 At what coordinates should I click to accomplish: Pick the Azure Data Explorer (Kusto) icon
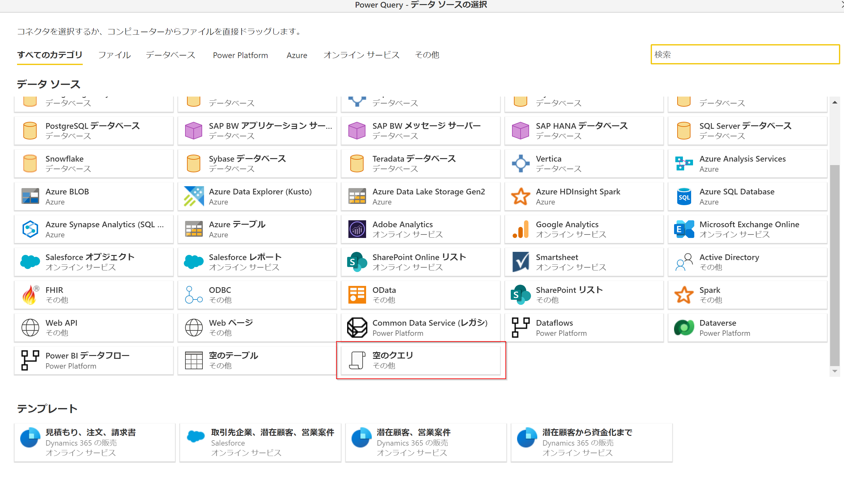pyautogui.click(x=193, y=197)
